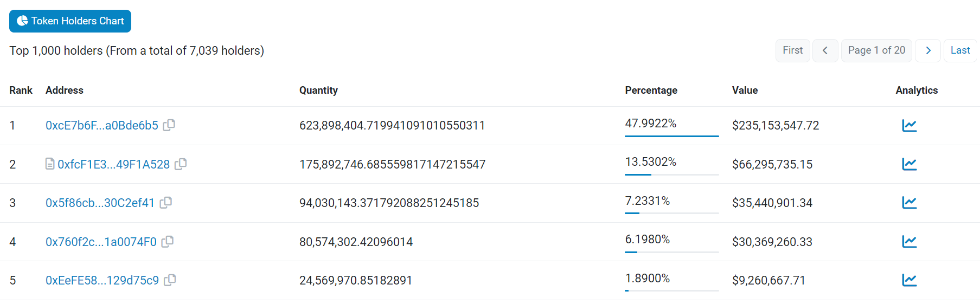Open analytics chart for rank 1 holder
This screenshot has width=980, height=304.
coord(909,126)
